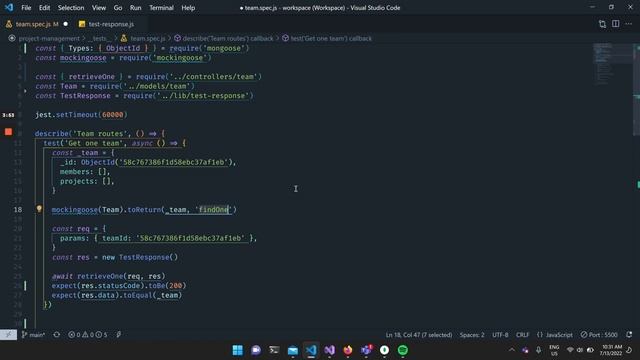
Task: Click Port : 5500 Live Server button
Action: [599, 335]
